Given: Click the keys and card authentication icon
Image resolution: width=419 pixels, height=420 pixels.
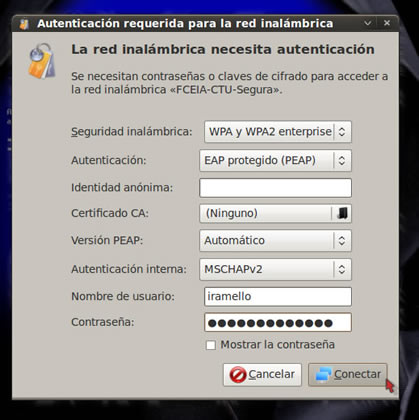Looking at the screenshot, I should pos(42,61).
